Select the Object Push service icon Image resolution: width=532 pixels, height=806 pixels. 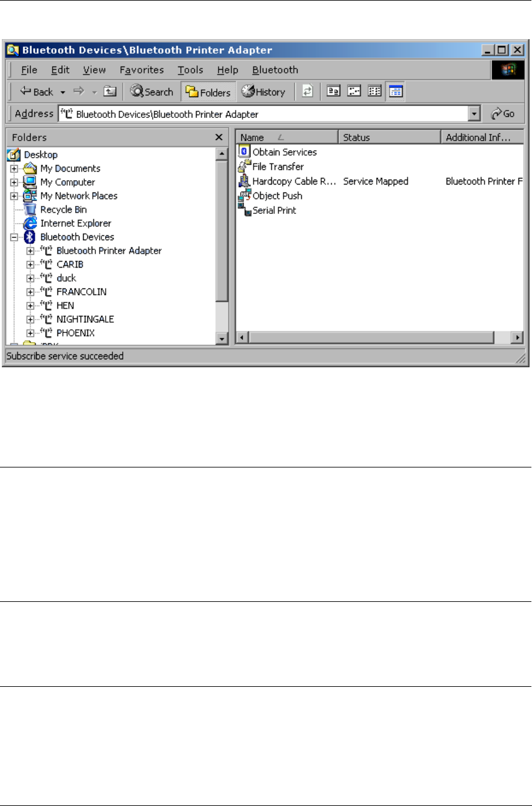pos(244,196)
